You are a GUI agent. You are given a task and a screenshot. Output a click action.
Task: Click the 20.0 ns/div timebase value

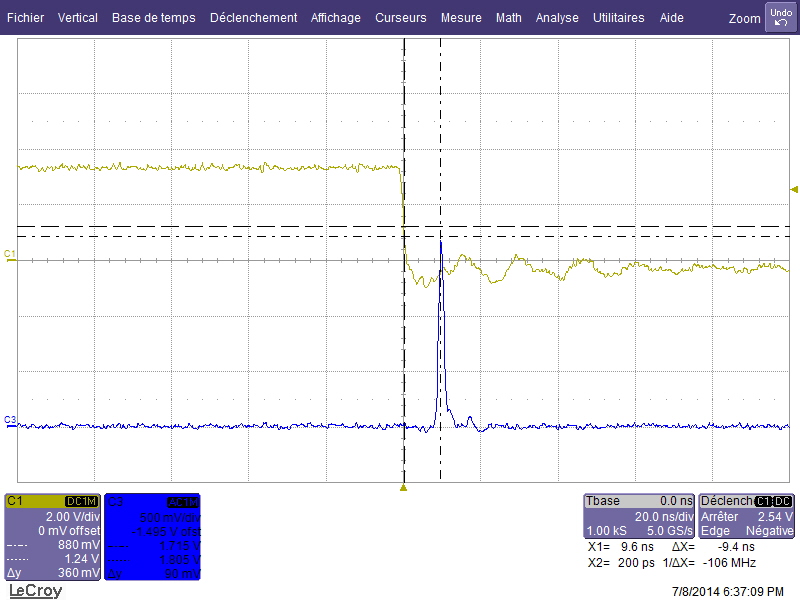[664, 516]
